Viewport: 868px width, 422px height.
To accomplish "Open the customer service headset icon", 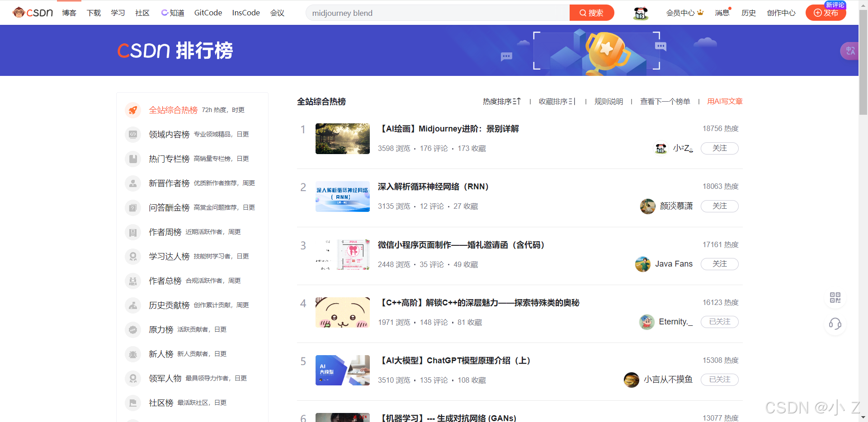I will pos(835,324).
